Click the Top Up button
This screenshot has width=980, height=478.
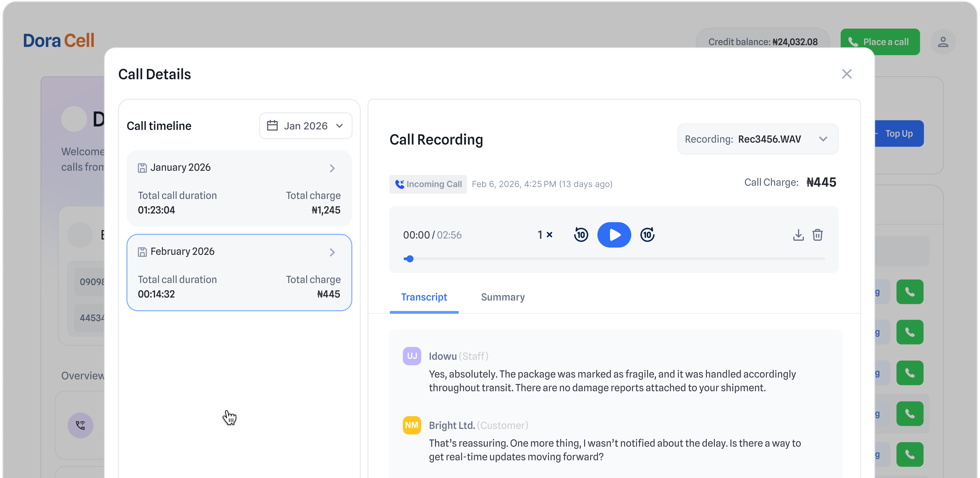899,134
